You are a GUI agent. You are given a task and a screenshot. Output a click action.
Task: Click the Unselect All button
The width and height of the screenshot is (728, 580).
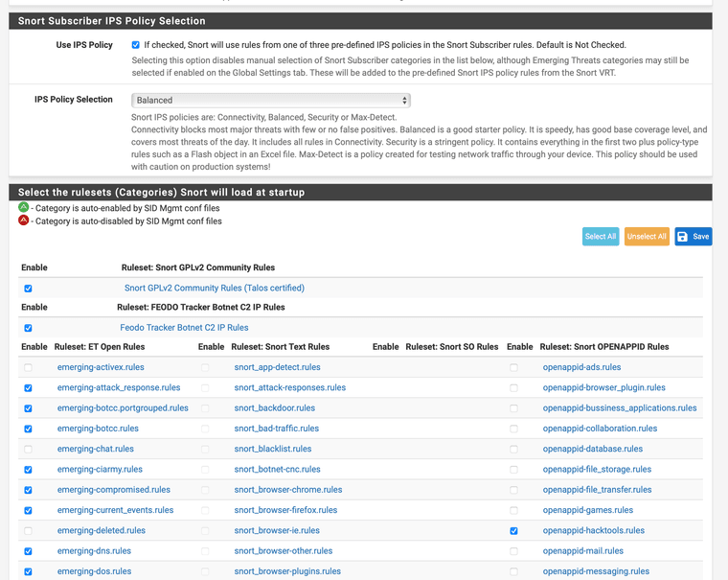647,237
